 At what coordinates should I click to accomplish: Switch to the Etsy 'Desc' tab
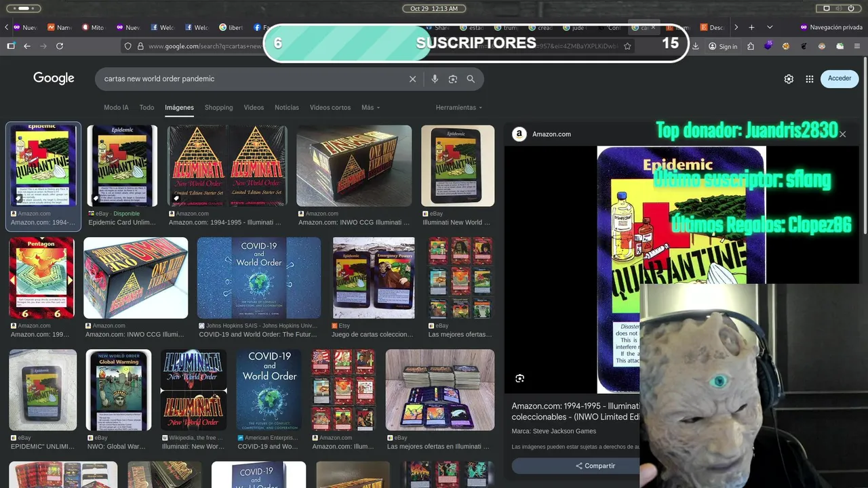click(x=712, y=27)
